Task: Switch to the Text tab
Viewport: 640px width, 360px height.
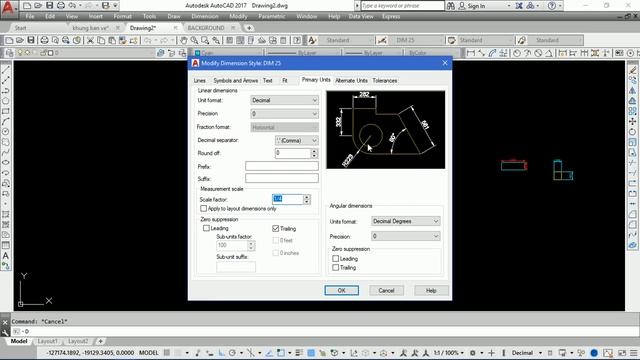Action: (267, 80)
